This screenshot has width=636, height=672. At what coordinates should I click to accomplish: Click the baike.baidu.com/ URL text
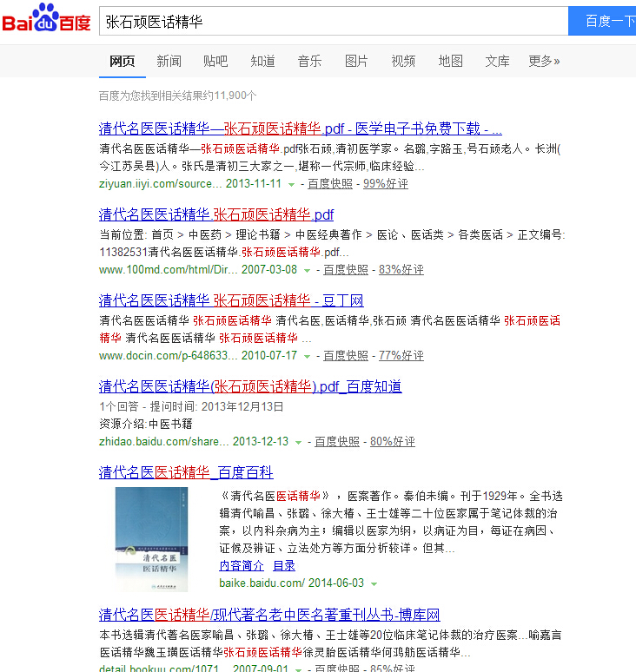tap(262, 583)
